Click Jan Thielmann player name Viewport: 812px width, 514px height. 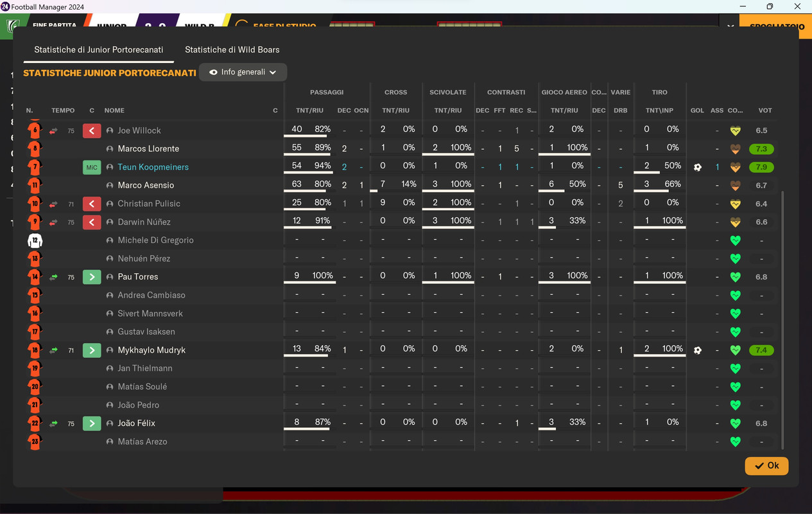[x=144, y=368]
